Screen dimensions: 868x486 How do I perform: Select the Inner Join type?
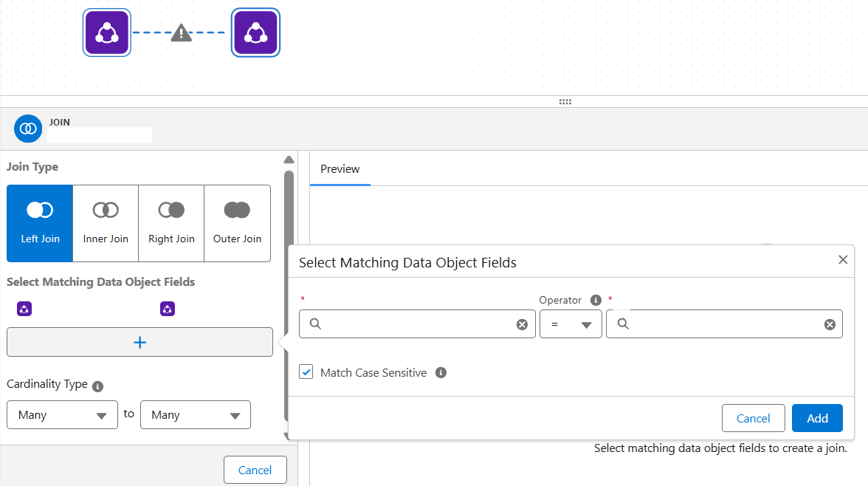pyautogui.click(x=106, y=223)
